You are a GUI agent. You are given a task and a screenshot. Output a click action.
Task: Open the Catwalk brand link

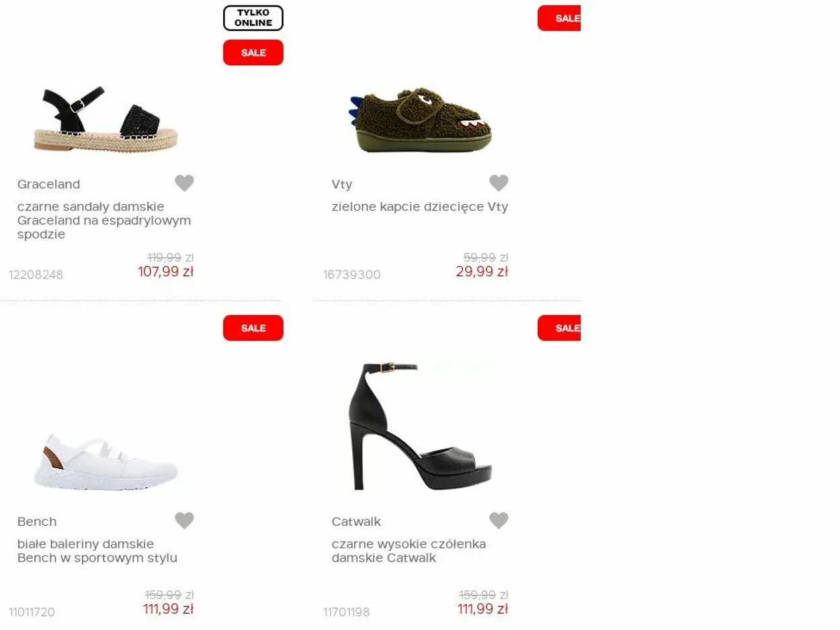coord(356,521)
